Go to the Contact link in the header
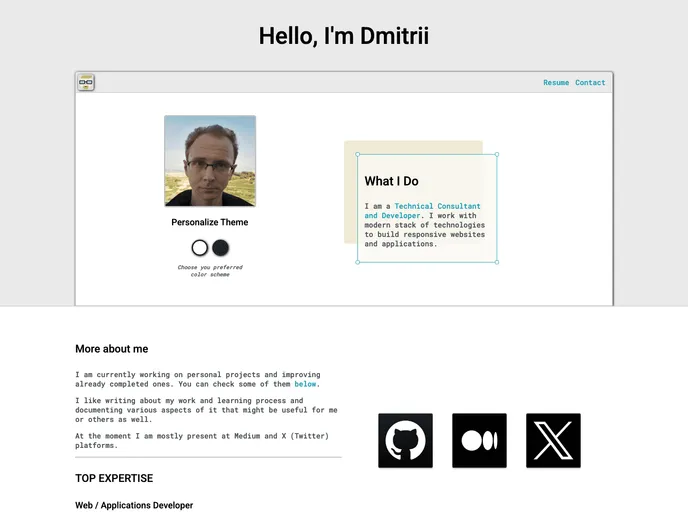688x512 pixels. coord(590,83)
